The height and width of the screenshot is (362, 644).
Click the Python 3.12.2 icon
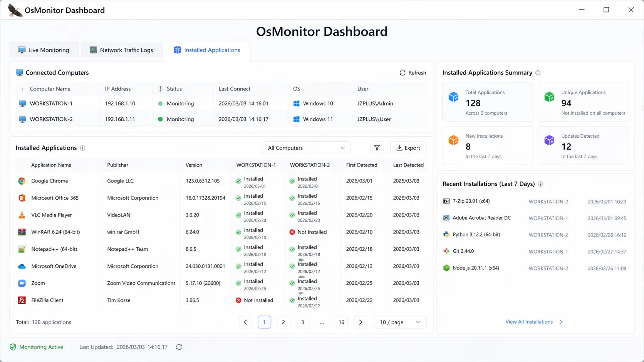coord(446,234)
